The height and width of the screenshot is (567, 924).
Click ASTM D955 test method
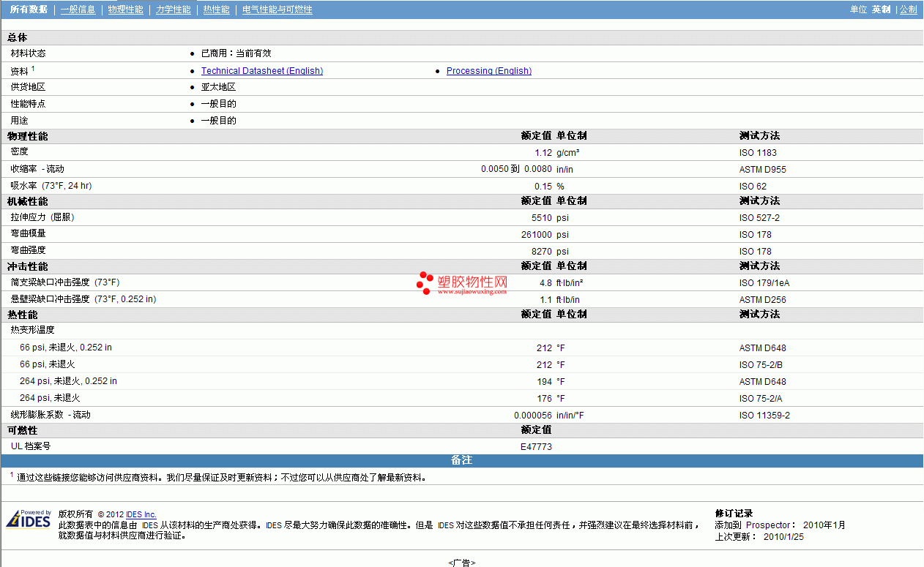tap(763, 170)
